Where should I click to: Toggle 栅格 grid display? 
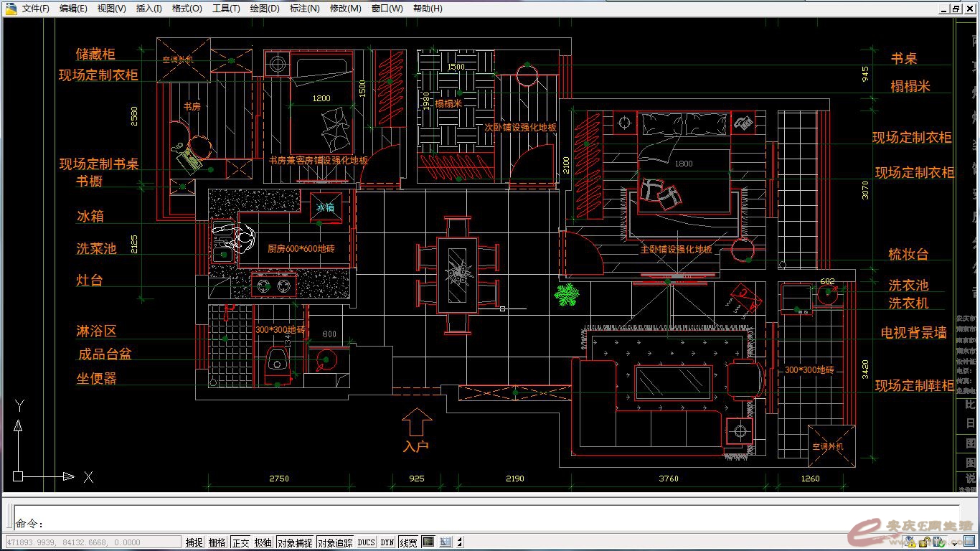[217, 542]
